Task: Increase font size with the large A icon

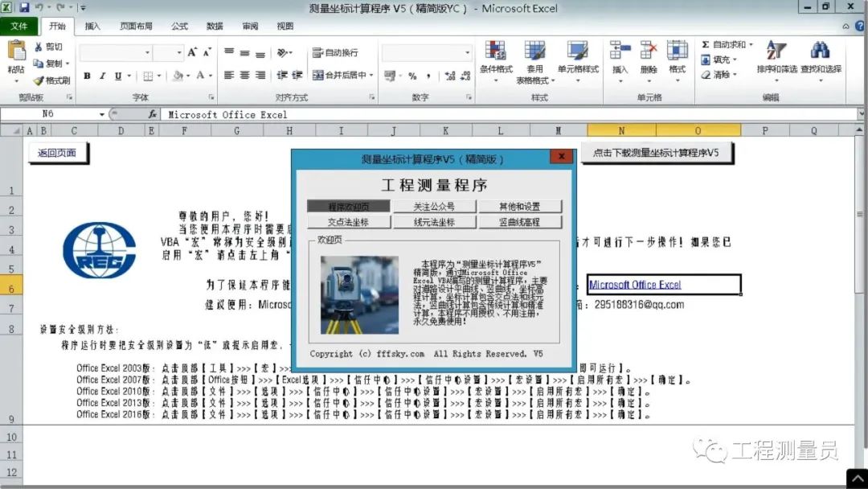Action: 192,52
